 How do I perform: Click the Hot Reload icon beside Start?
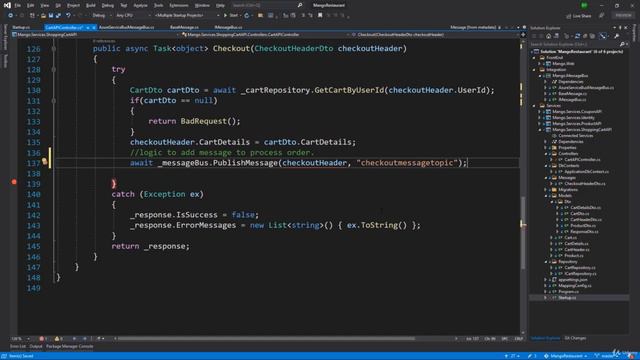point(247,15)
